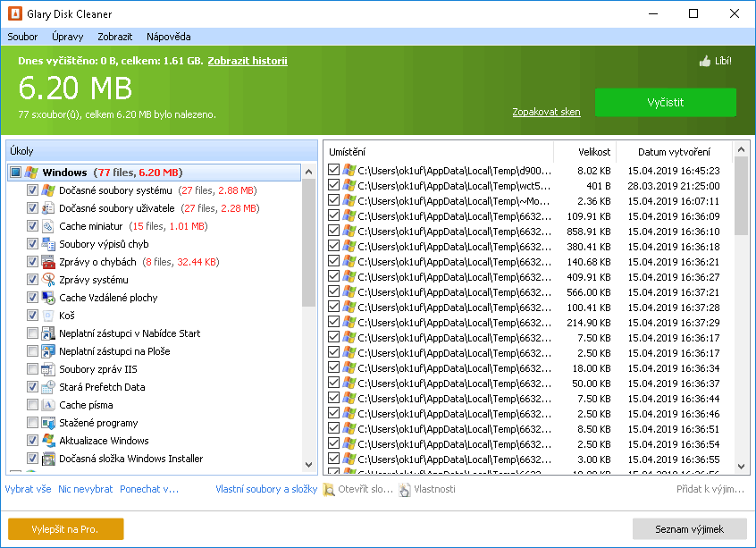Open the Soubor menu
The image size is (756, 548).
click(x=22, y=37)
